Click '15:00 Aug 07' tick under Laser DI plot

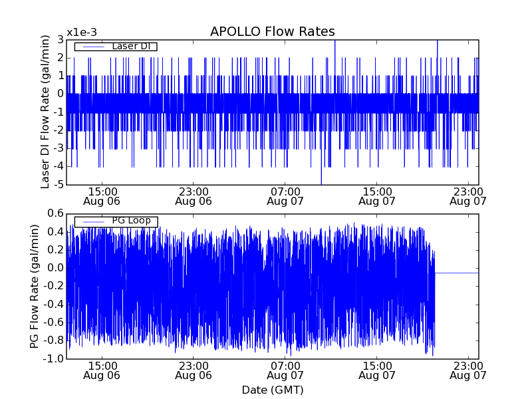coord(377,196)
